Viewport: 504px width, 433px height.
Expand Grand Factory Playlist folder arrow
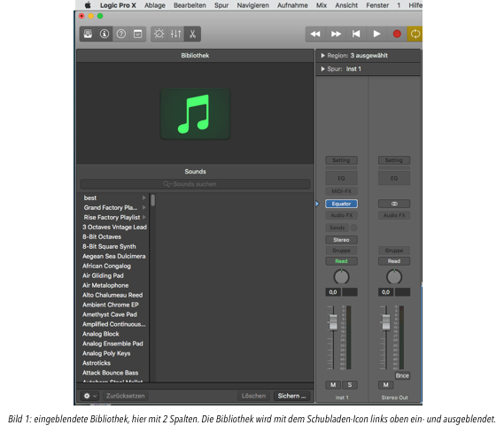[144, 207]
